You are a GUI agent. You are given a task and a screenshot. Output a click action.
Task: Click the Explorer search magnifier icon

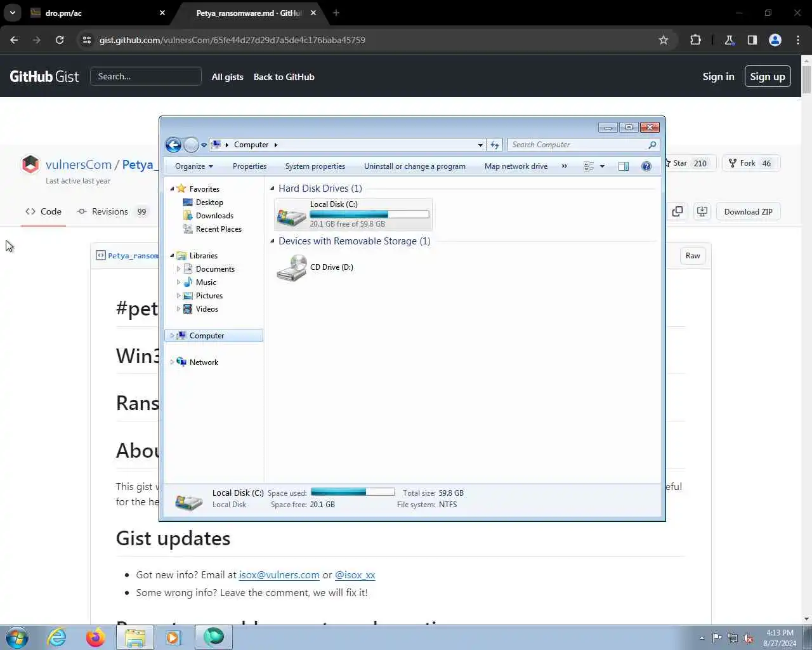tap(652, 145)
